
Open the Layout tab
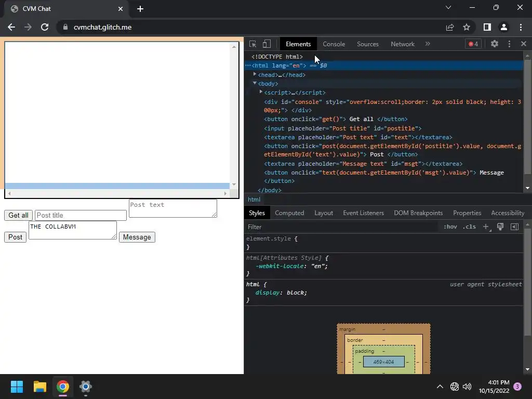[323, 213]
